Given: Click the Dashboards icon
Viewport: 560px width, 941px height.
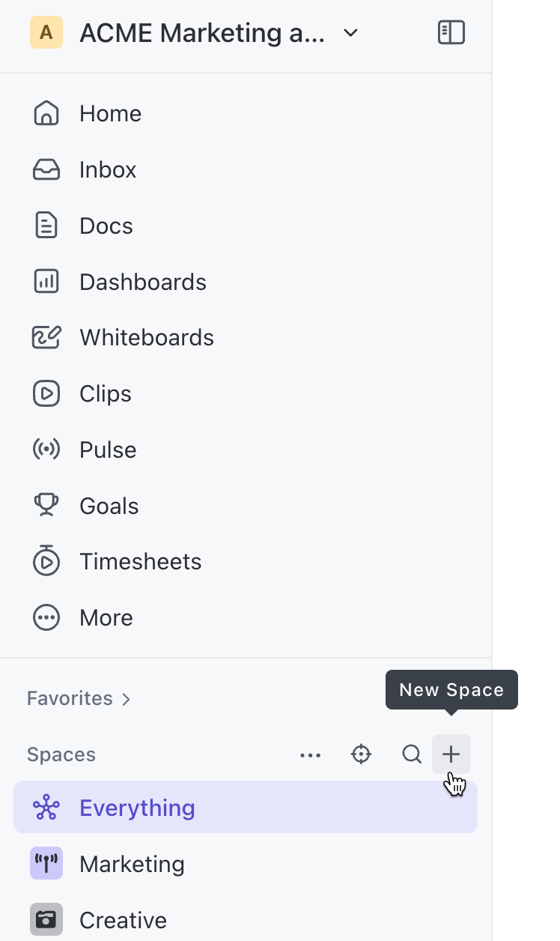Looking at the screenshot, I should [46, 282].
